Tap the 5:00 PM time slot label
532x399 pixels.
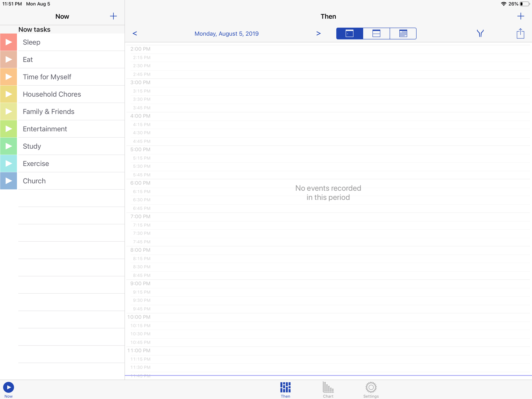click(x=140, y=149)
